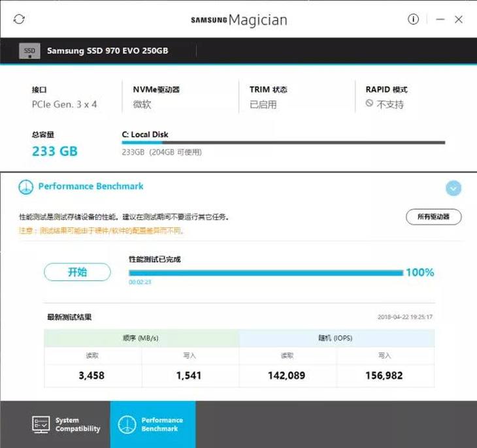Click the C: Local Disk usage bar
The image size is (477, 448).
click(x=283, y=142)
